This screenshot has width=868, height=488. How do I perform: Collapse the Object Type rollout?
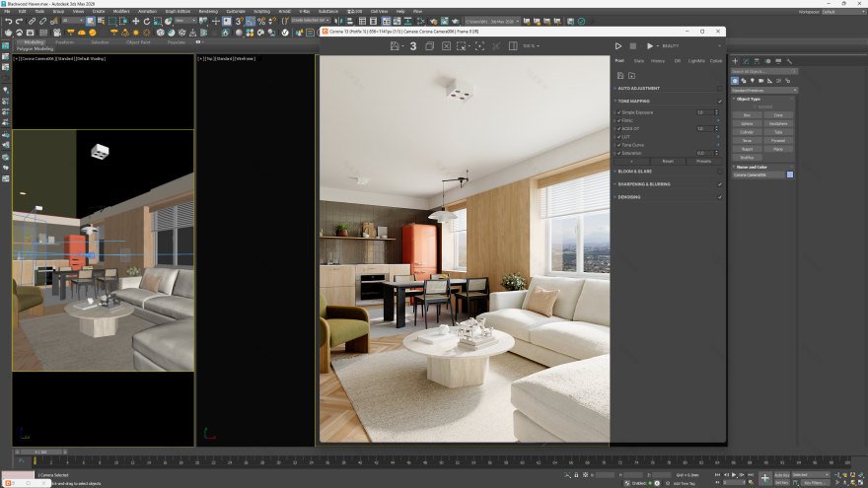click(749, 99)
